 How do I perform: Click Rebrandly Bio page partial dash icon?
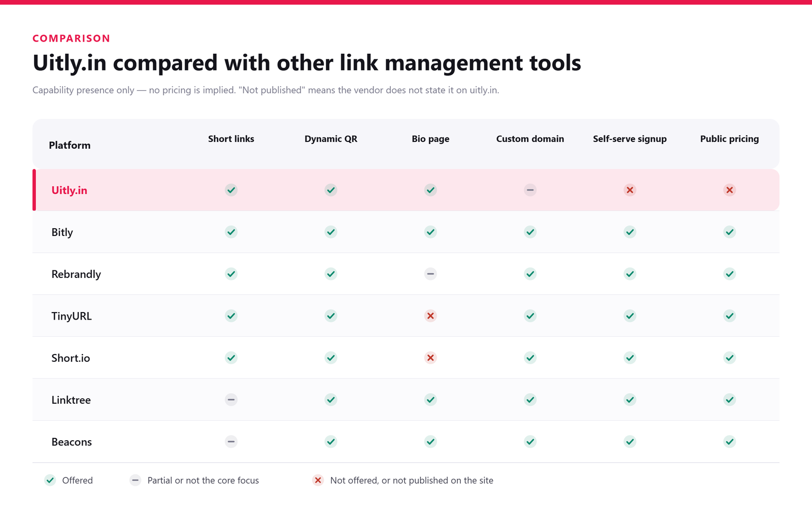click(x=430, y=274)
